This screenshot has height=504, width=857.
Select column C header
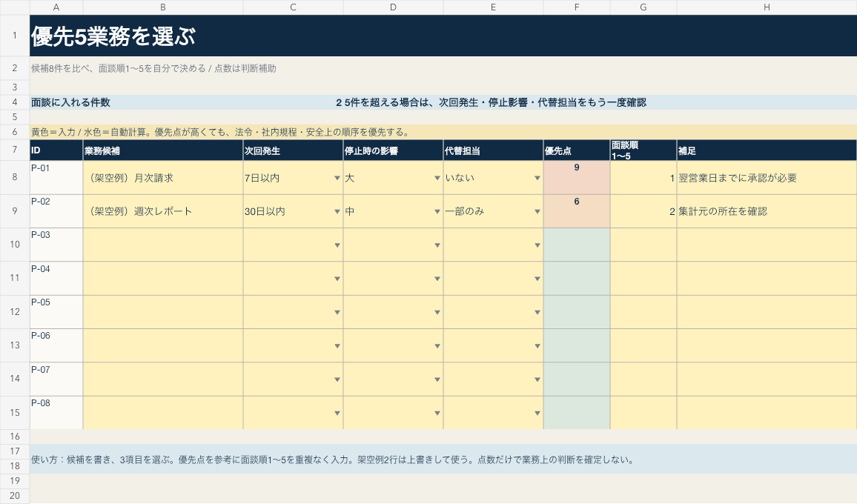pos(293,7)
